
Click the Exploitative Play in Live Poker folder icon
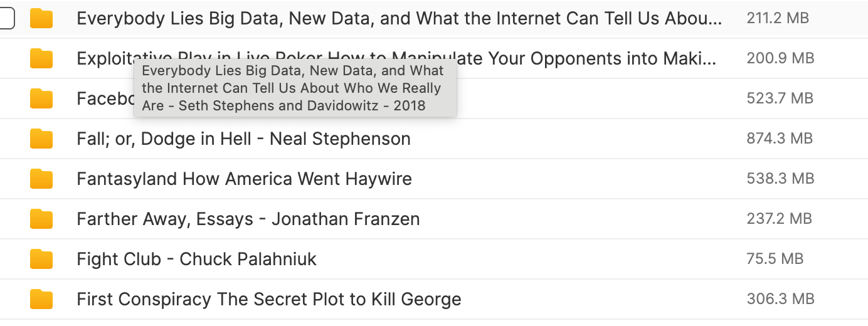point(41,58)
